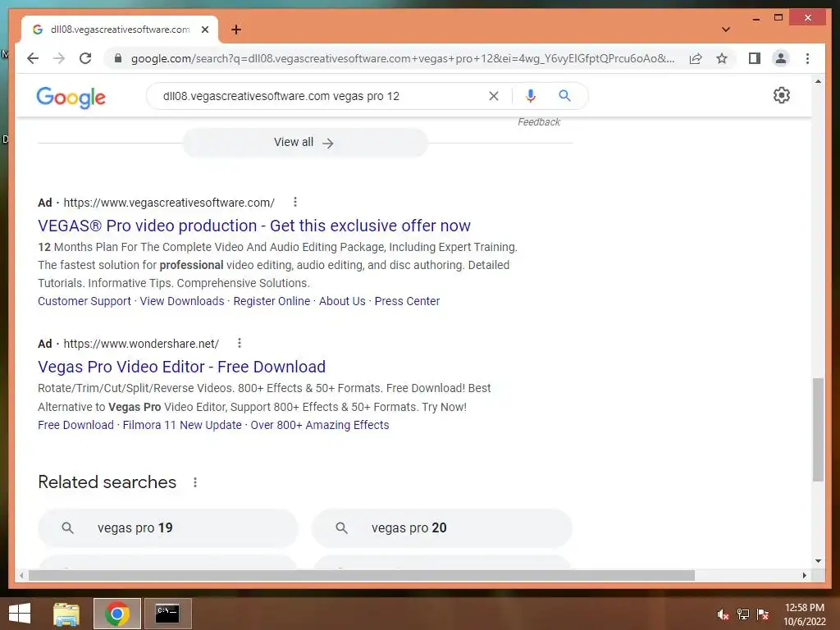Expand the tab search dropdown
The width and height of the screenshot is (840, 630).
coord(726,30)
